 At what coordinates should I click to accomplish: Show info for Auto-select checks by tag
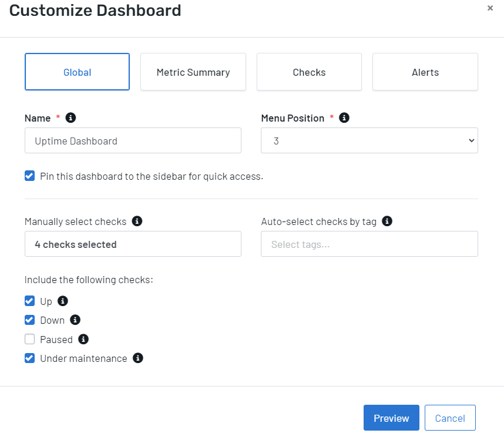tap(387, 221)
